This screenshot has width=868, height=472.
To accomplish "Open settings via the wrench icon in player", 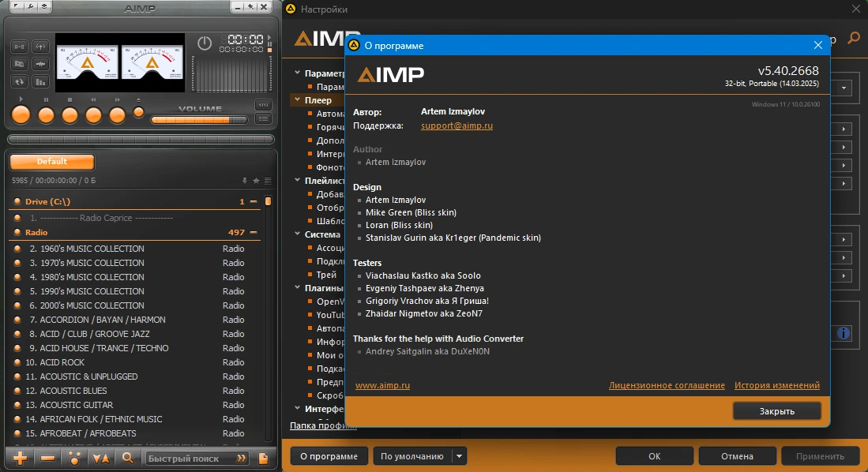I will (30, 6).
